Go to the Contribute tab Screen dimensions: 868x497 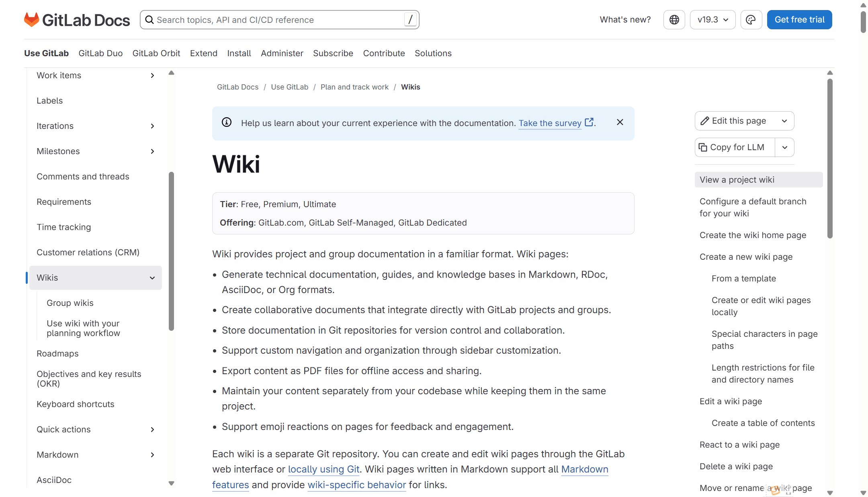tap(384, 53)
